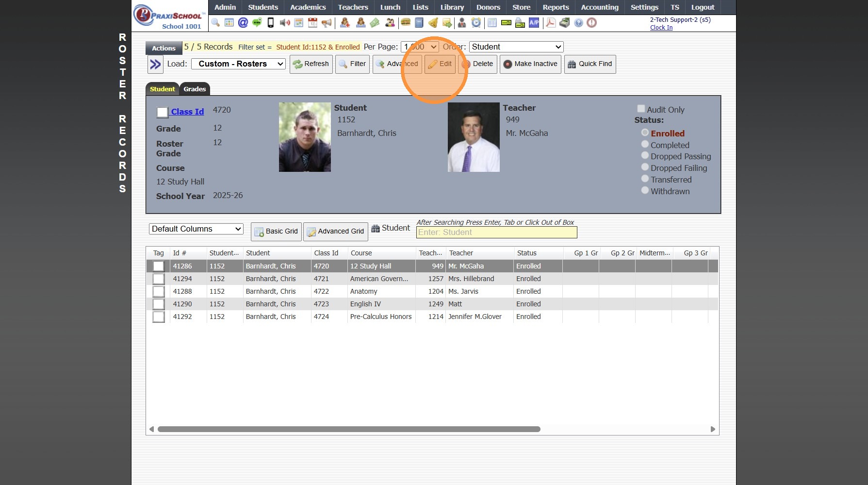Open the PDF document icon
This screenshot has width=868, height=485.
coord(551,23)
